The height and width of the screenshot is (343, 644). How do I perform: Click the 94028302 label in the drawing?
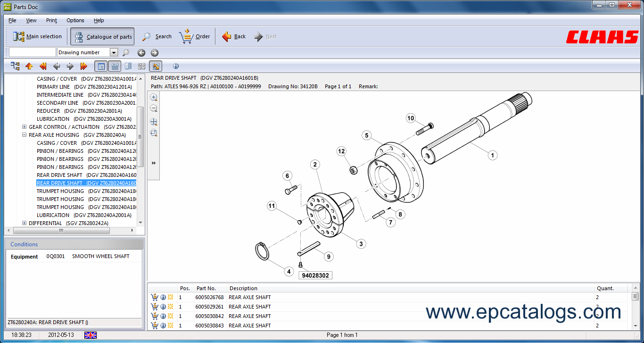[x=315, y=275]
